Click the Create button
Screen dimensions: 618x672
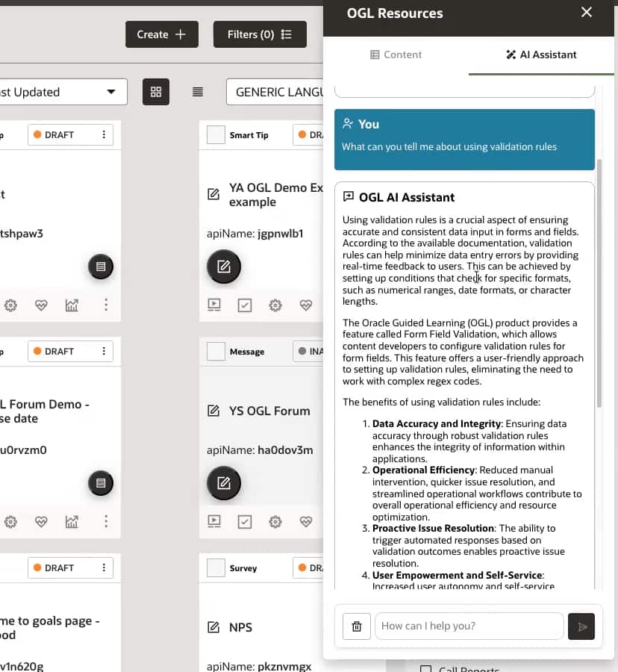pyautogui.click(x=162, y=34)
